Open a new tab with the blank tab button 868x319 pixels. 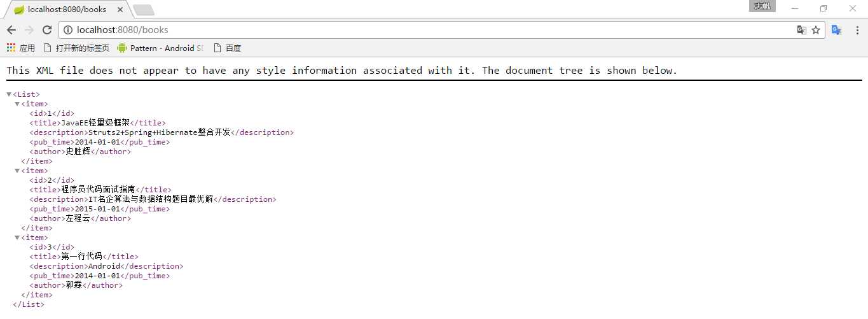[144, 10]
